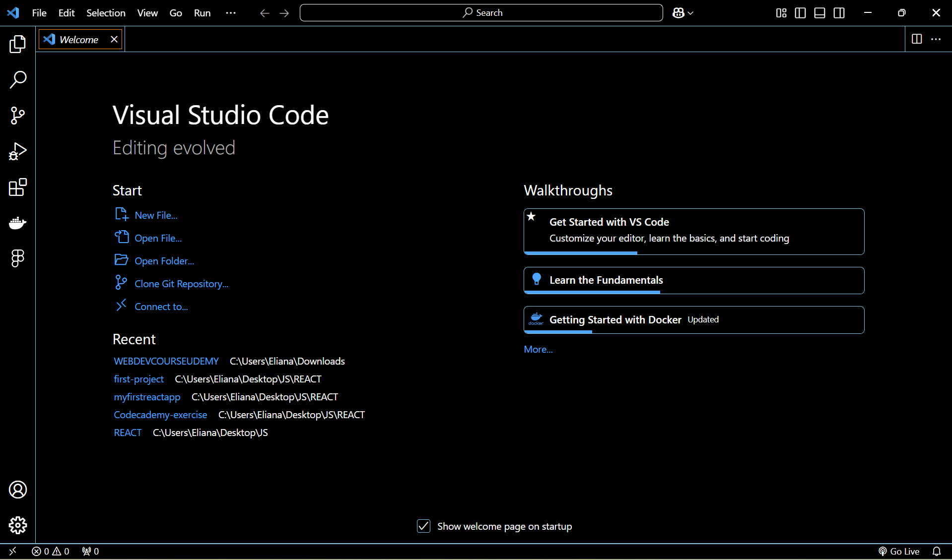The width and height of the screenshot is (952, 560).
Task: Open Customize Layout icon
Action: click(x=781, y=13)
